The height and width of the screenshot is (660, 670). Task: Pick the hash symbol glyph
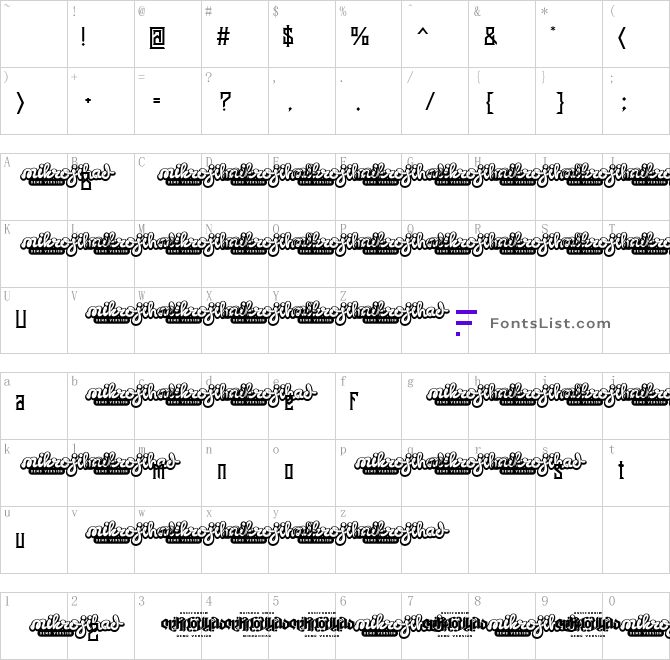coord(223,38)
